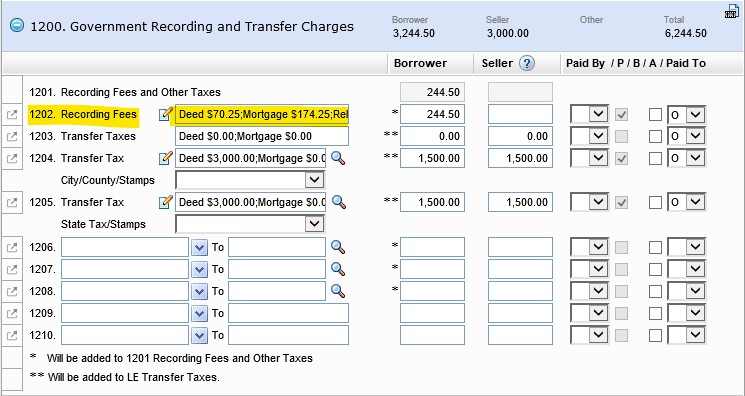
Task: Open fee description dropdown for line 1210
Action: 200,335
